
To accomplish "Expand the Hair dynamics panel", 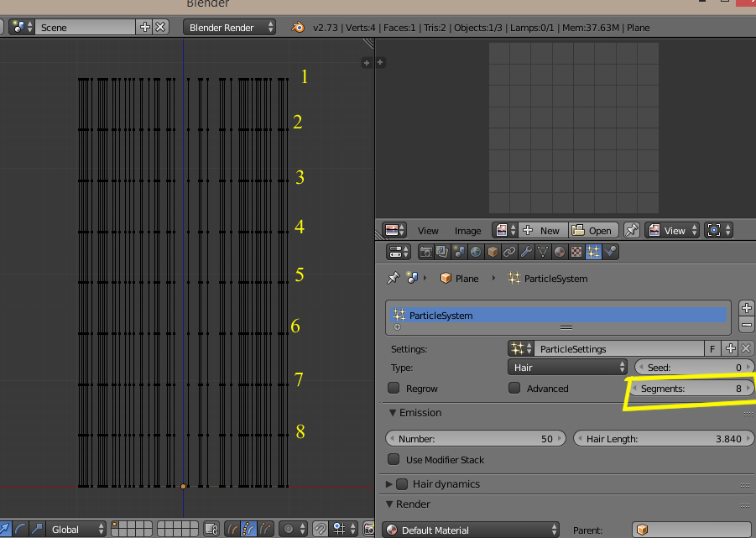I will 446,484.
